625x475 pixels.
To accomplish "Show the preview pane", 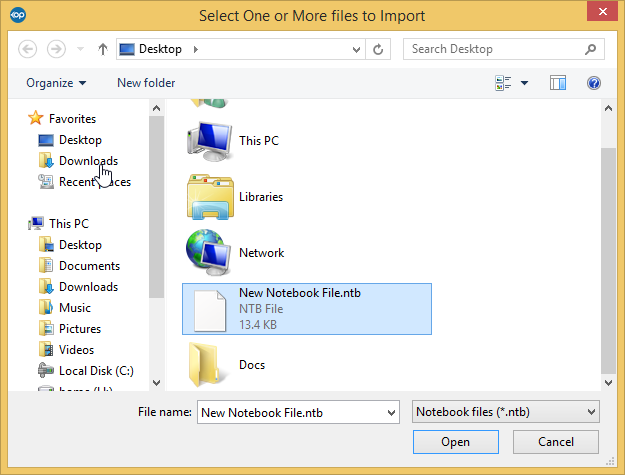I will tap(558, 83).
